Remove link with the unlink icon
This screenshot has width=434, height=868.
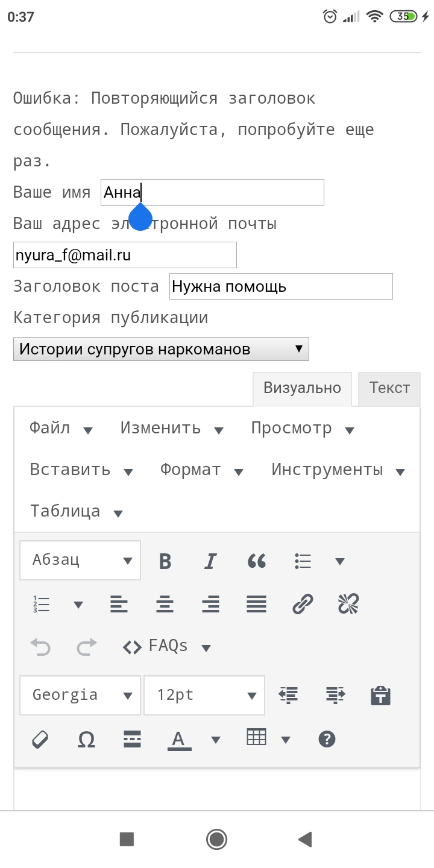click(348, 603)
